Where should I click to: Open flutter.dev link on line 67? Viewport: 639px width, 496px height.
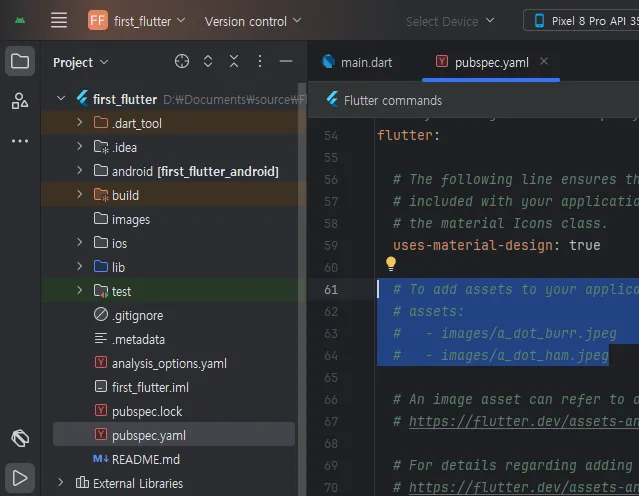click(x=524, y=421)
